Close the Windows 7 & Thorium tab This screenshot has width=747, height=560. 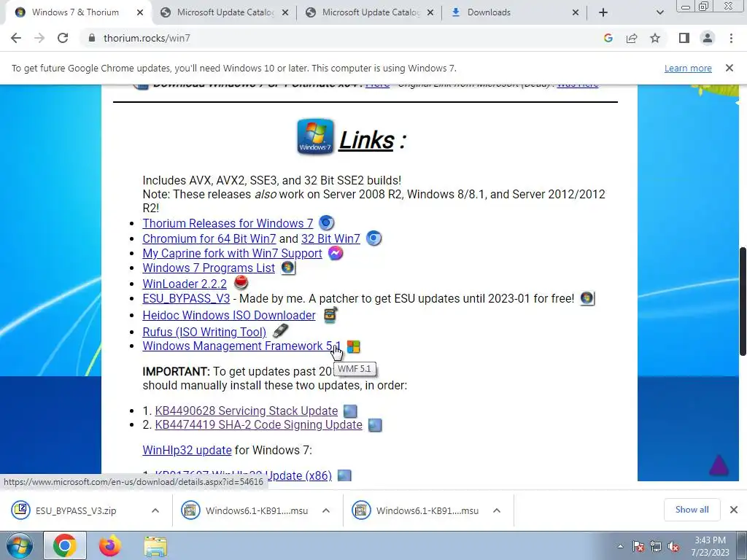tap(140, 12)
